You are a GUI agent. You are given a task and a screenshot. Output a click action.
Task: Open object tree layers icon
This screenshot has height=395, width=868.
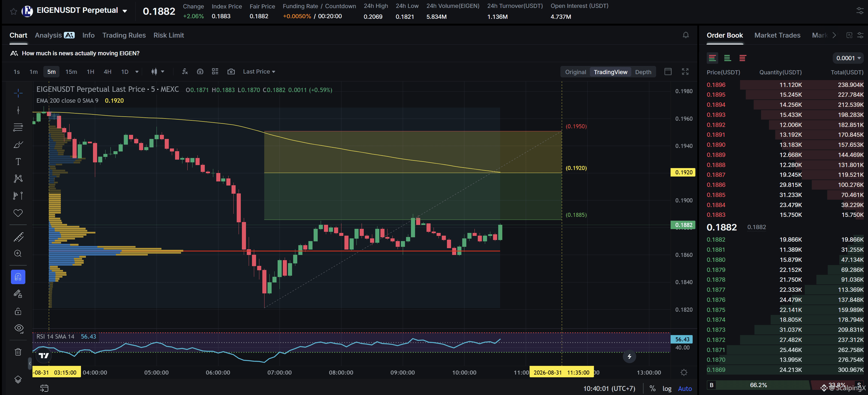(18, 379)
